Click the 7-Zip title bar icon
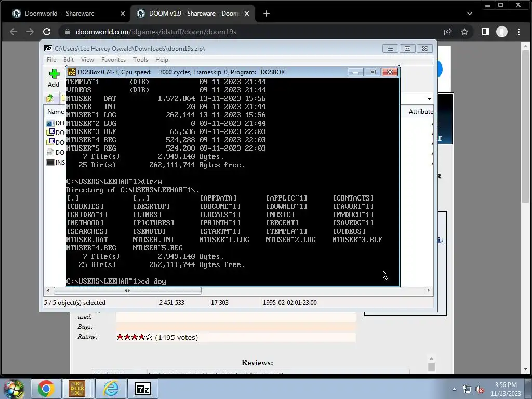This screenshot has height=399, width=532. coord(48,48)
